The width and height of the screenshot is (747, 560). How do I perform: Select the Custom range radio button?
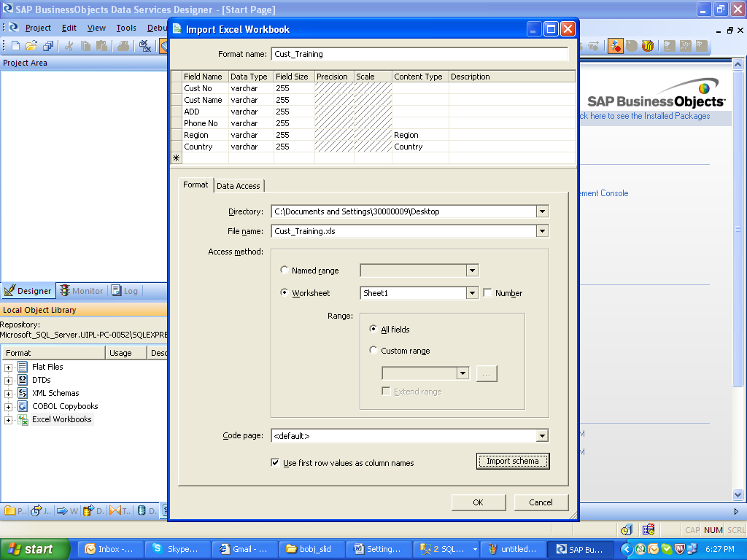click(x=373, y=350)
